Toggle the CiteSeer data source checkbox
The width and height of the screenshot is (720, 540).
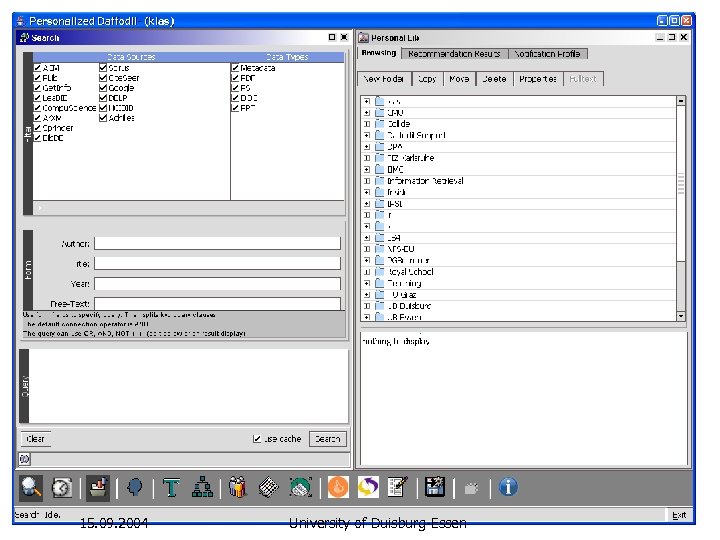point(104,78)
